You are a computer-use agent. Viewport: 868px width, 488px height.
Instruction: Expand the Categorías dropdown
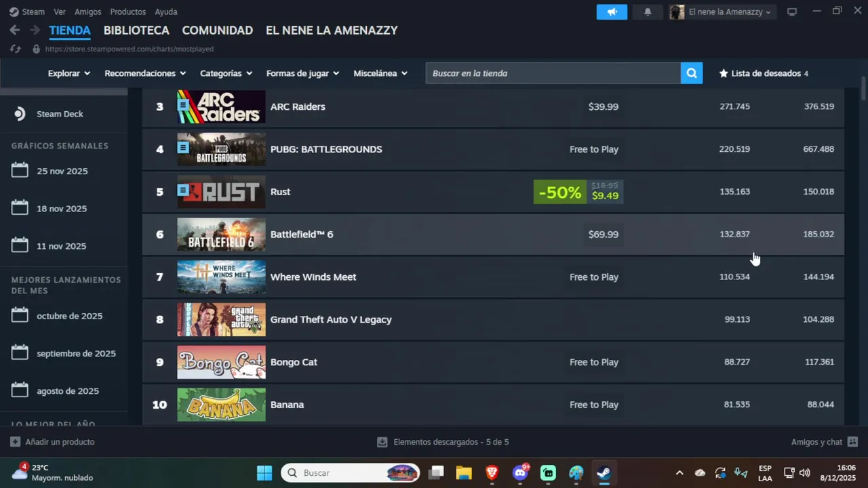coord(226,73)
